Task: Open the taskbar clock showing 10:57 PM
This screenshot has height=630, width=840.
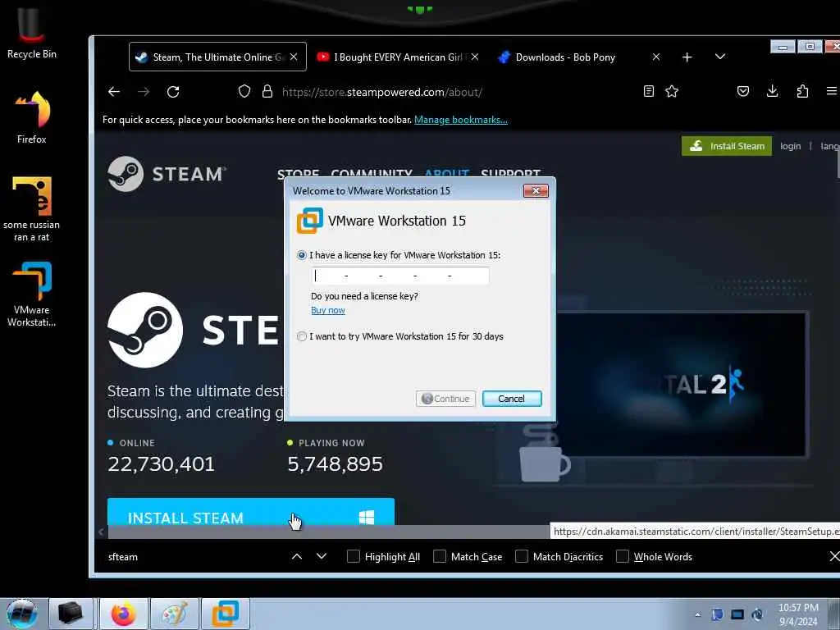Action: [798, 614]
